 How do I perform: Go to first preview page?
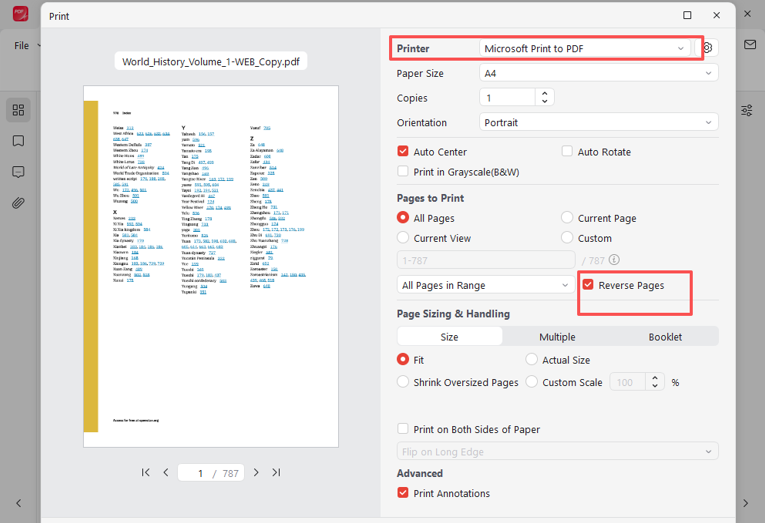(145, 472)
